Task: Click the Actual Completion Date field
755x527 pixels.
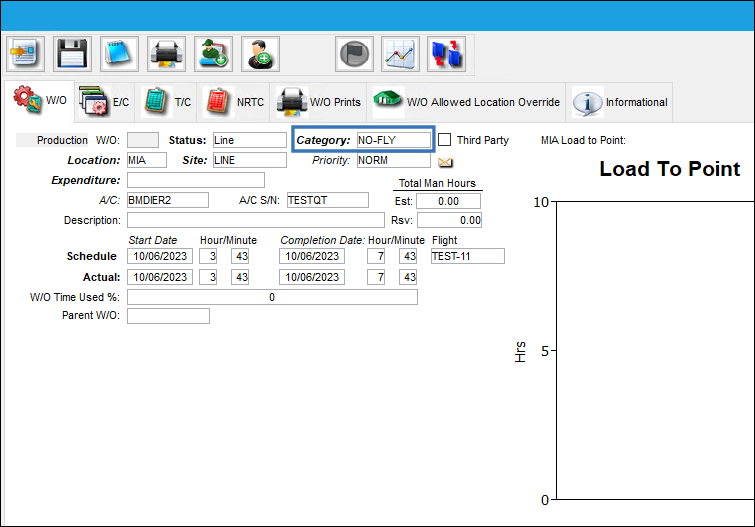Action: (312, 277)
